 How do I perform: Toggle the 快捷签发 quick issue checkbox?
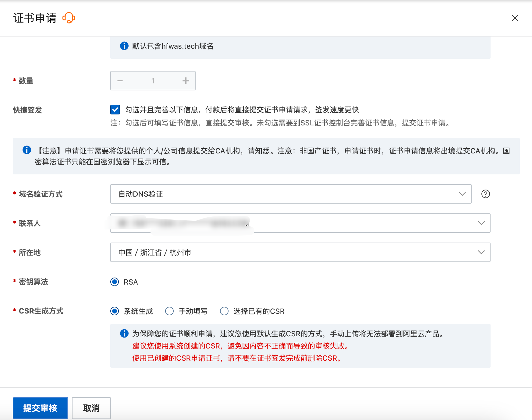[x=115, y=110]
